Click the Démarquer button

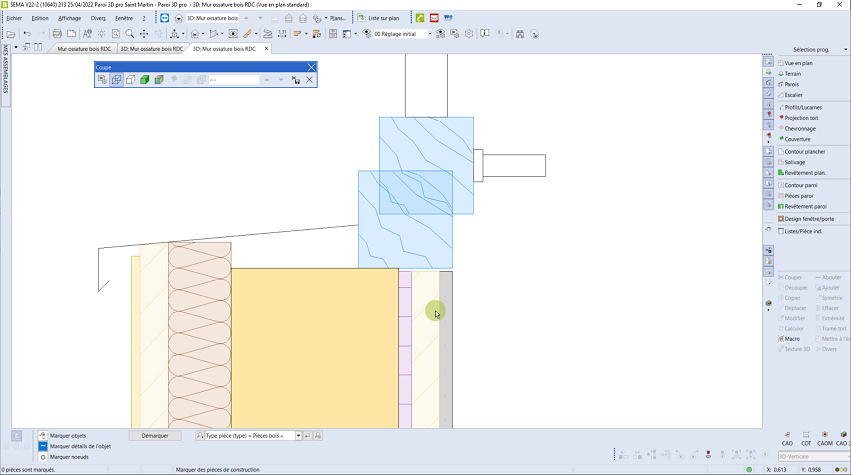point(155,436)
